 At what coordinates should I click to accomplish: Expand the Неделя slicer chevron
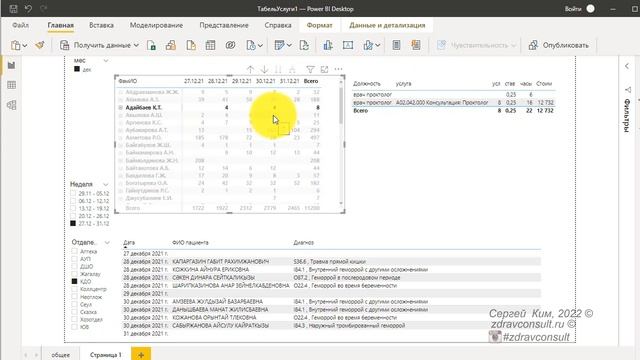click(106, 184)
